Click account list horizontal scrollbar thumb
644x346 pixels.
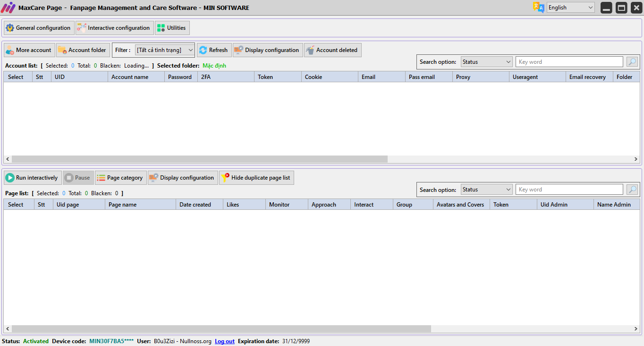[x=200, y=159]
